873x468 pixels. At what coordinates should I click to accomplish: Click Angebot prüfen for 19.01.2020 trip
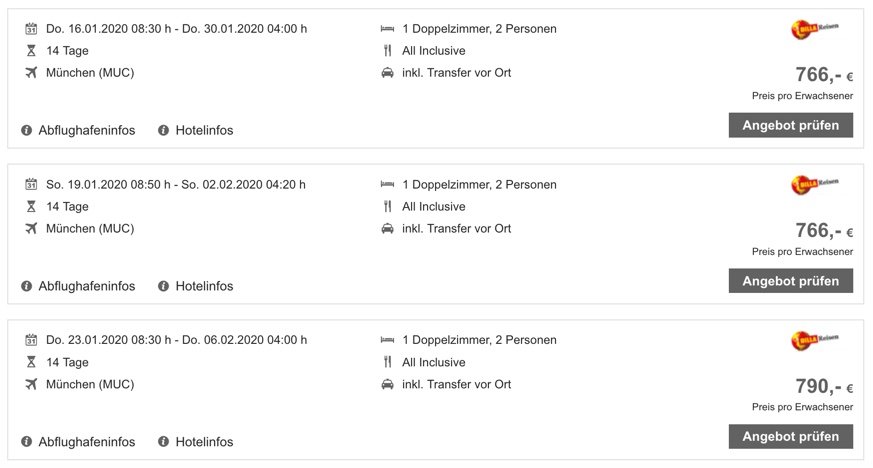(x=791, y=281)
